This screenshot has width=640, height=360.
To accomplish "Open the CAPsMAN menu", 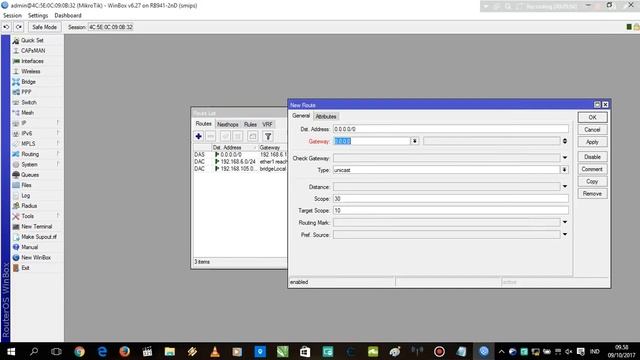I will coord(33,51).
